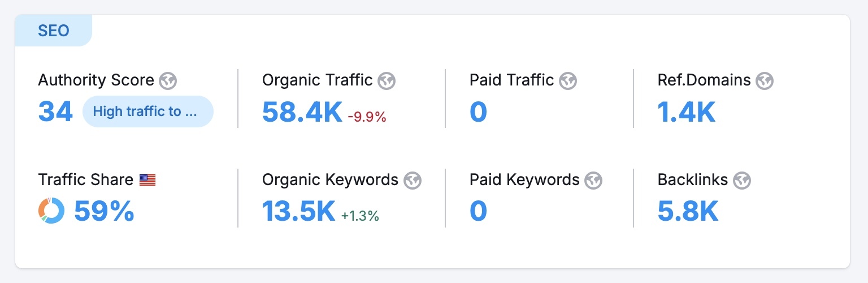Open the SEO tab label
Screen dimensions: 868x283
coord(54,31)
